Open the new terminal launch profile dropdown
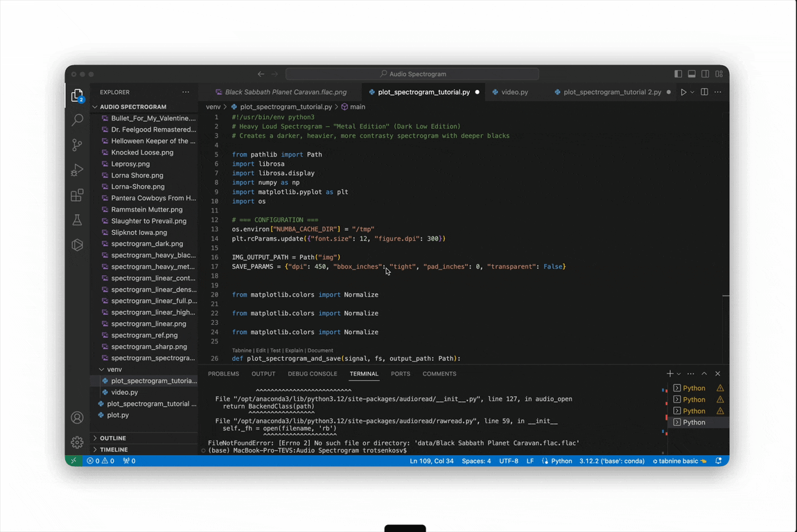Image resolution: width=797 pixels, height=532 pixels. pos(679,374)
